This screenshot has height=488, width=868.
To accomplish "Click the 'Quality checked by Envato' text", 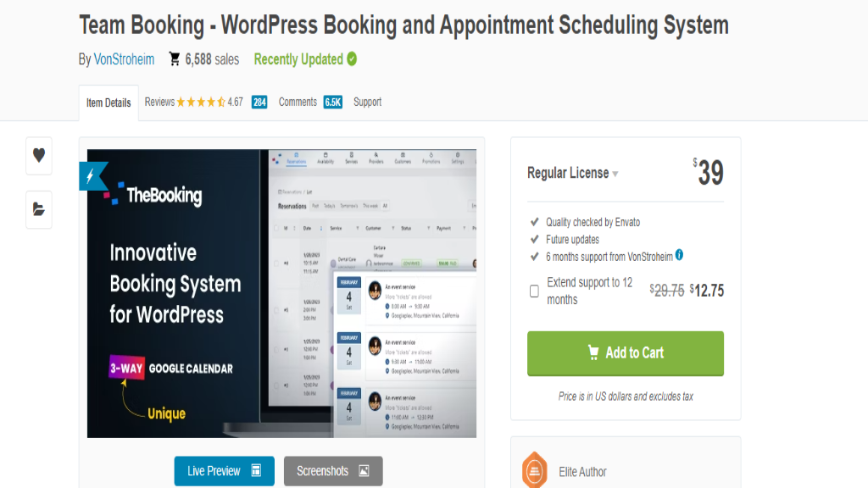I will (593, 223).
